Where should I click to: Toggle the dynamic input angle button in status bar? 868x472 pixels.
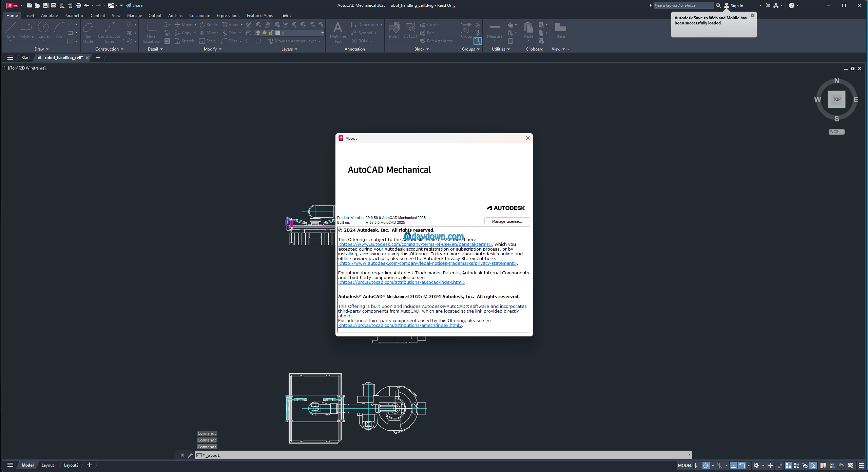coord(733,466)
